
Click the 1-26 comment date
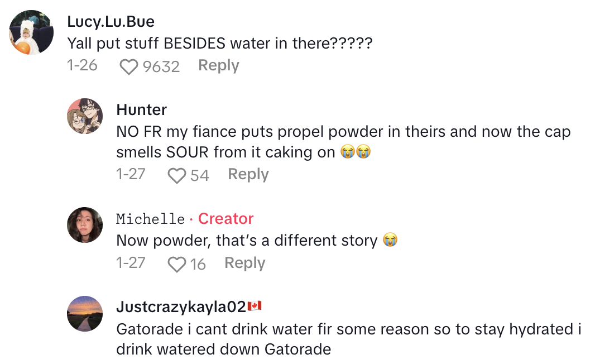pyautogui.click(x=82, y=66)
